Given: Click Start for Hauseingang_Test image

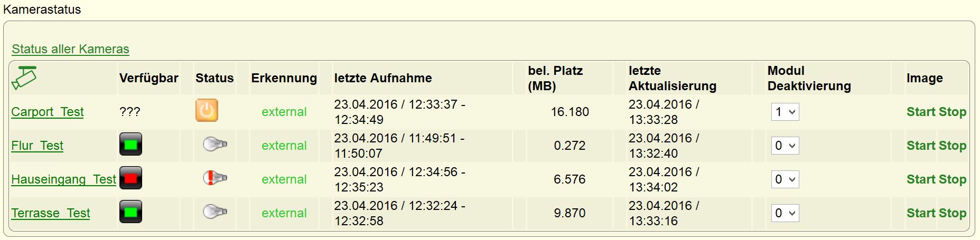Looking at the screenshot, I should pos(921,179).
